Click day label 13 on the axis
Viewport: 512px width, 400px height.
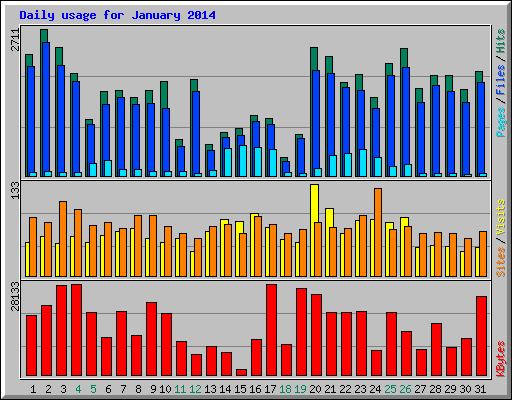[x=210, y=389]
